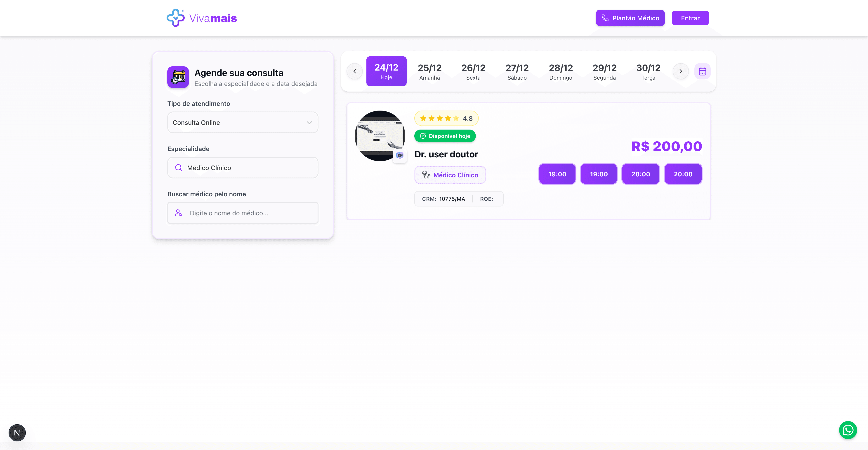Go to previous dates with left arrow
Viewport: 868px width, 450px height.
click(354, 71)
